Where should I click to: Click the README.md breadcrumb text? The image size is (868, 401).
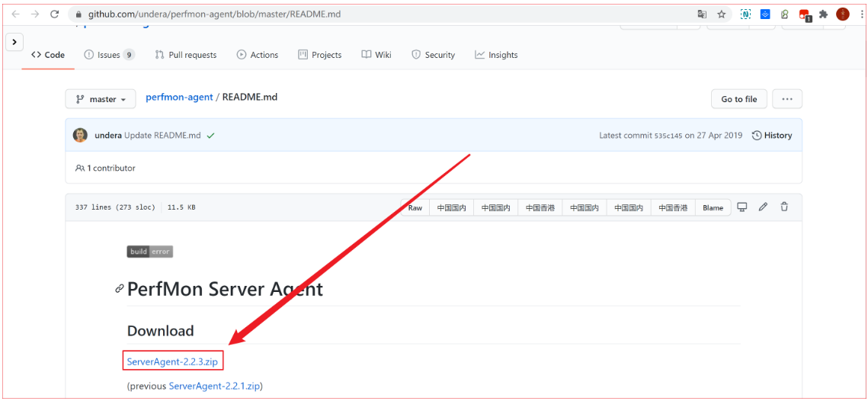tap(250, 98)
